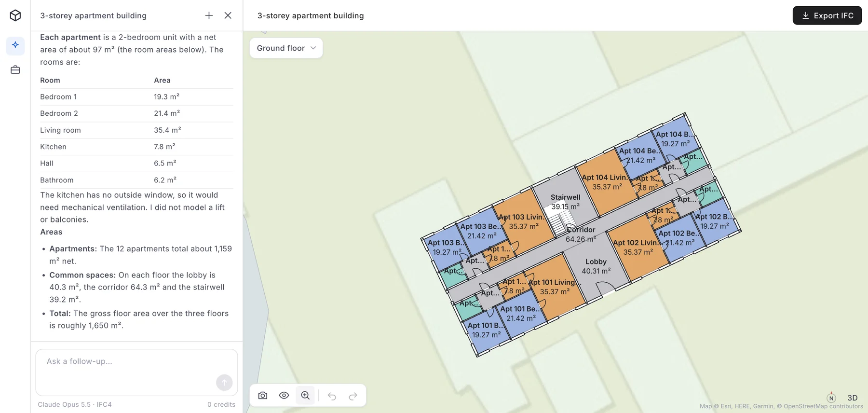The image size is (868, 413).
Task: Open the Ground floor dropdown
Action: click(x=286, y=48)
